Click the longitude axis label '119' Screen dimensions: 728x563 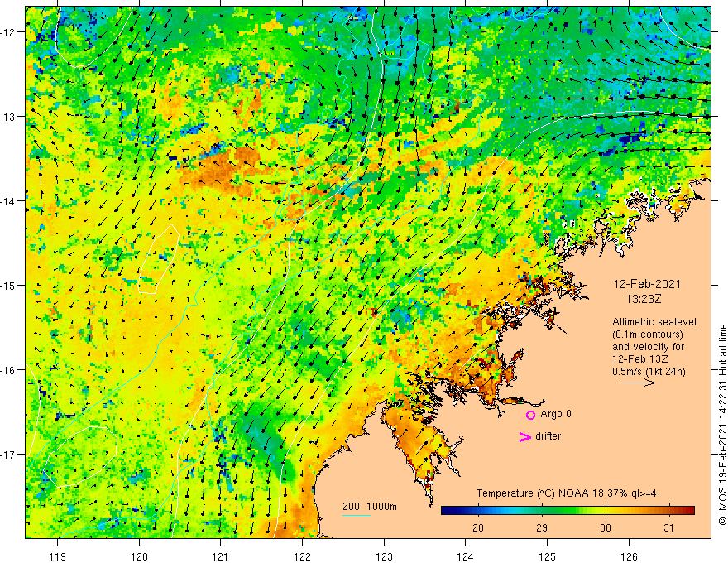point(58,556)
